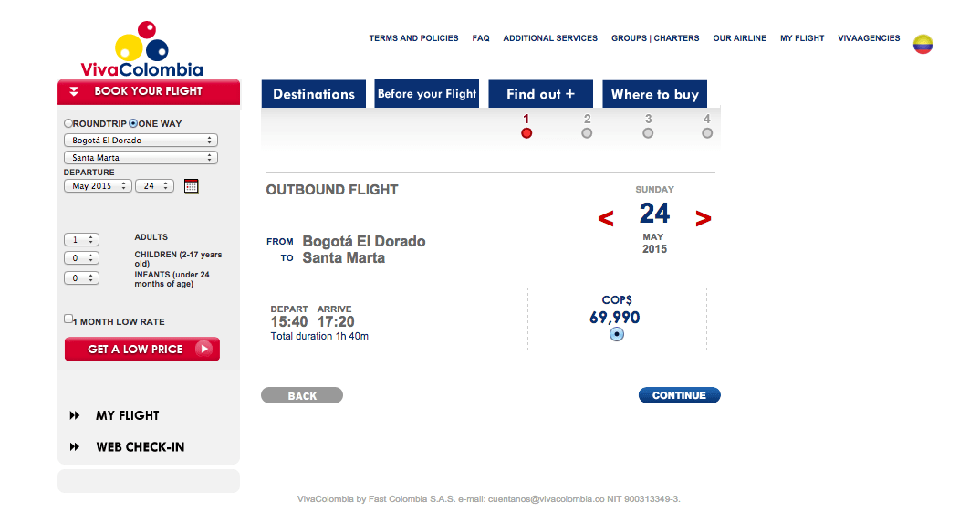Enable the 1 Month Low Rate checkbox
Image resolution: width=980 pixels, height=523 pixels.
[68, 319]
